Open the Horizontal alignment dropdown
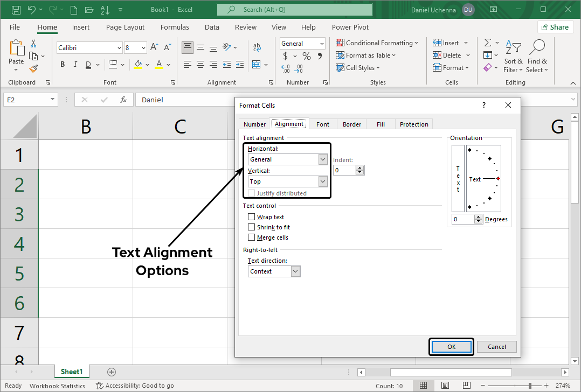 click(323, 159)
